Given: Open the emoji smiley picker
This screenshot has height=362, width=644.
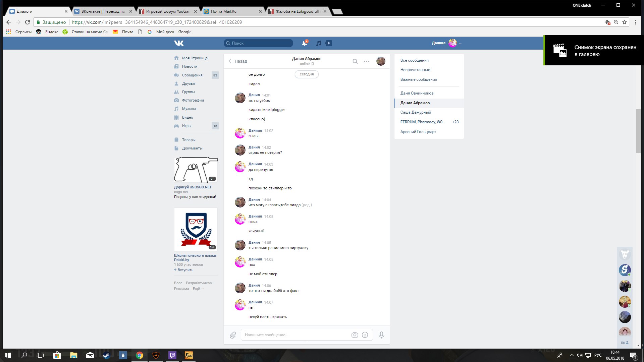Looking at the screenshot, I should (365, 335).
